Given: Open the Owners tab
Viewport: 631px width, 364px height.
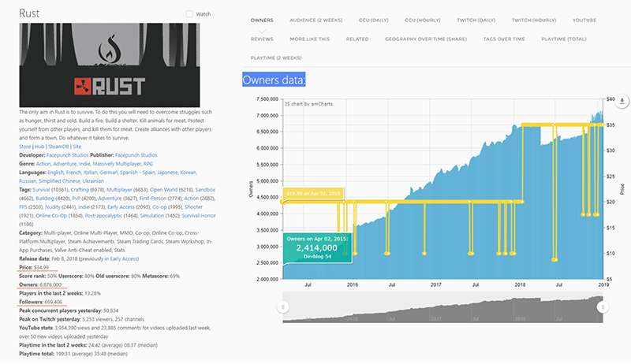Looking at the screenshot, I should [x=262, y=20].
